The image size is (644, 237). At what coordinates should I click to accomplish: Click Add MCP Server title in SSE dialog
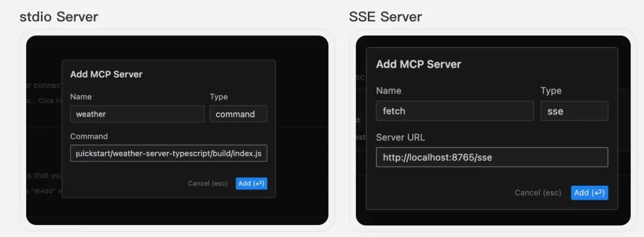tap(419, 64)
